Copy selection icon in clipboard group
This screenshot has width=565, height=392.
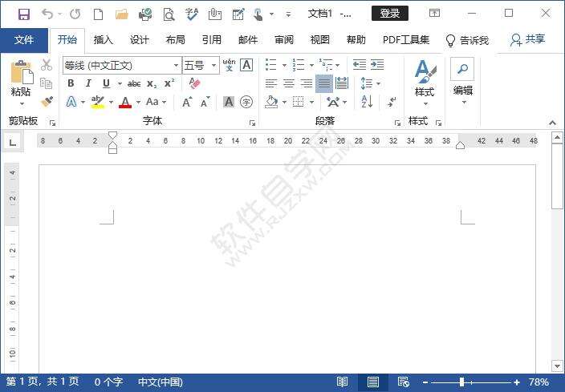tap(46, 83)
